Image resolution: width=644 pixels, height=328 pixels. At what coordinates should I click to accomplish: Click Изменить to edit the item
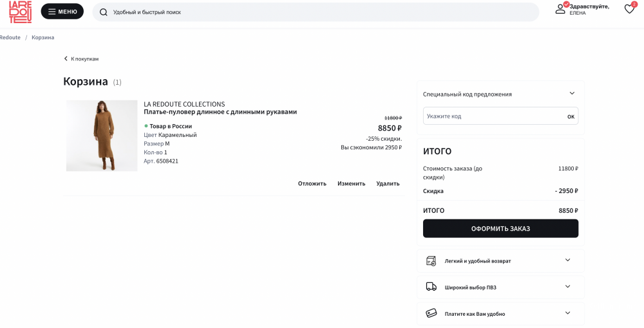click(351, 183)
